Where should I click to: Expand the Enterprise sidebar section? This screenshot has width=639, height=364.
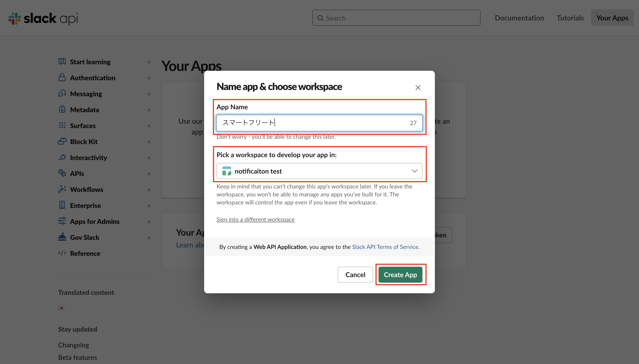149,206
